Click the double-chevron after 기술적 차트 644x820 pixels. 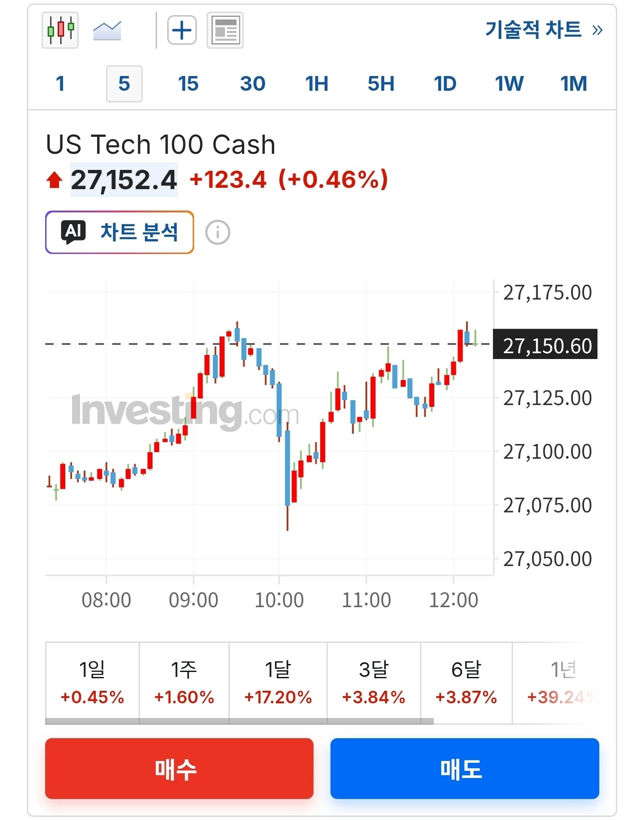597,30
